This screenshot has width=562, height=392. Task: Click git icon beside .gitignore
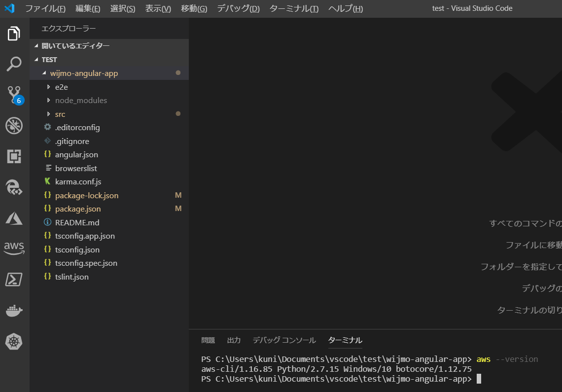[x=47, y=141]
